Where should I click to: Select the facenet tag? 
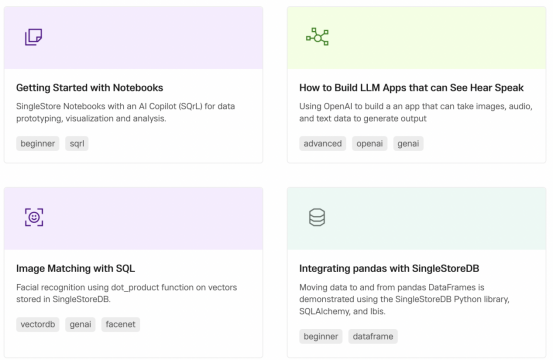pos(121,324)
